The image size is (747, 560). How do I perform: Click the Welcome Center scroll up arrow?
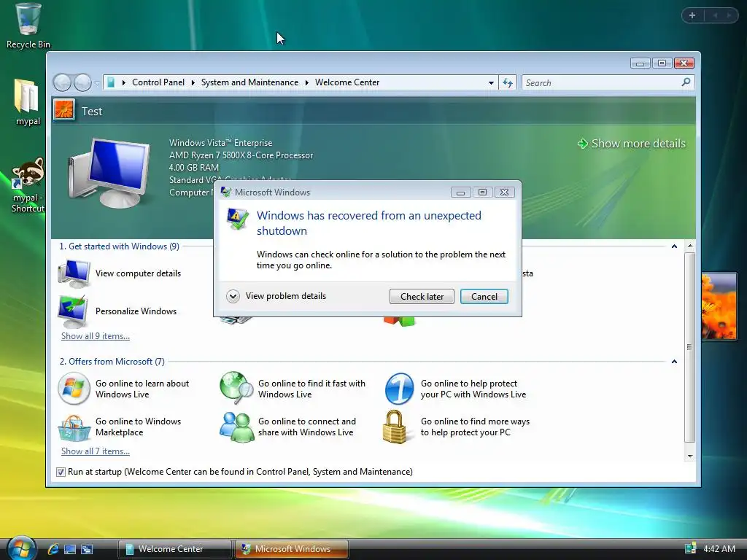point(690,246)
